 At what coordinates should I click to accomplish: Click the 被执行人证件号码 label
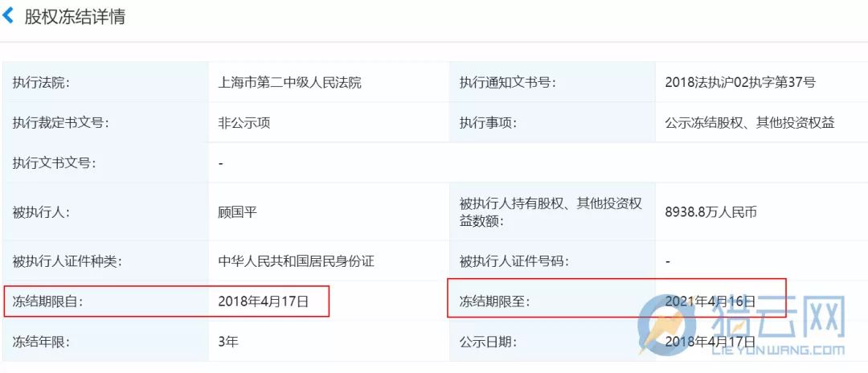(514, 261)
